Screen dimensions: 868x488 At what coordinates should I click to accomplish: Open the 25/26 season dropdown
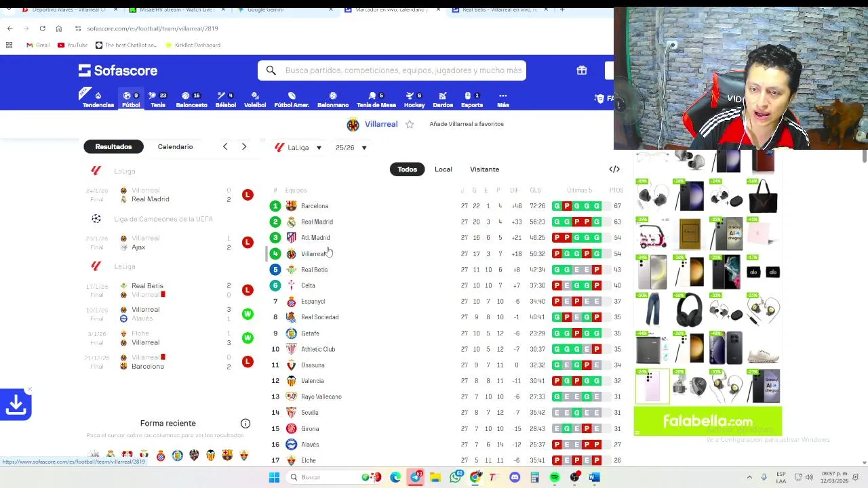(351, 147)
